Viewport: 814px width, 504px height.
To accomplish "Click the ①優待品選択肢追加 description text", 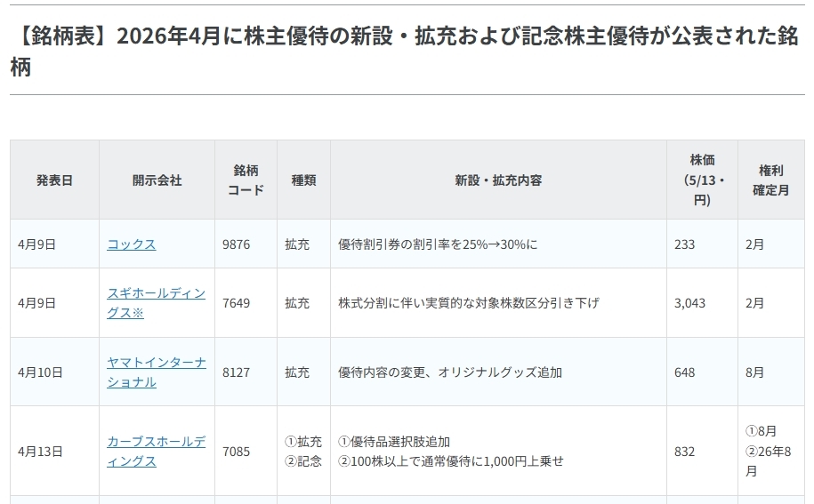I will click(x=394, y=442).
